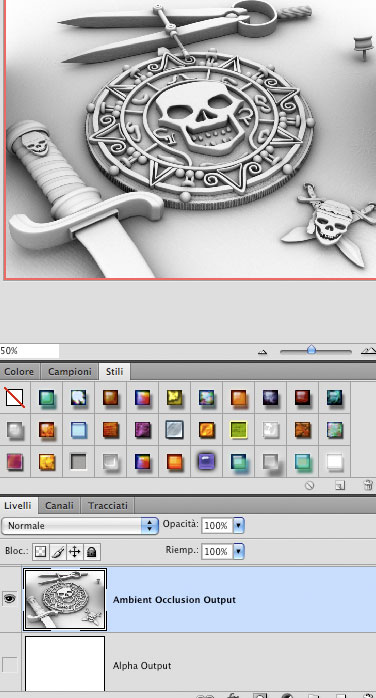Open the Tracciati tab
The image size is (376, 698).
coord(108,506)
